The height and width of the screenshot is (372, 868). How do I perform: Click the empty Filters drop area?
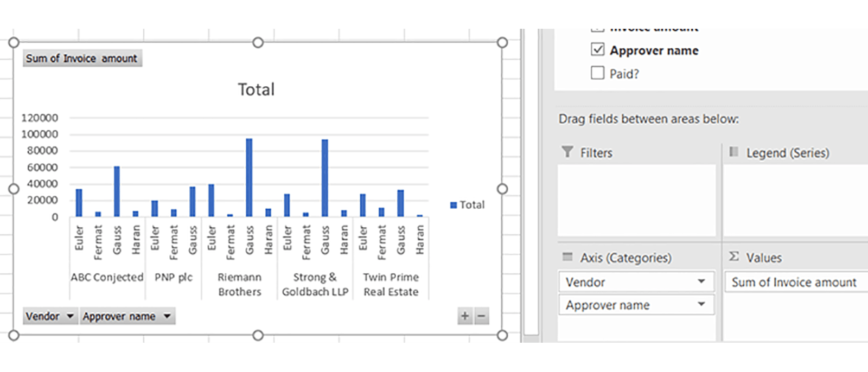[636, 200]
